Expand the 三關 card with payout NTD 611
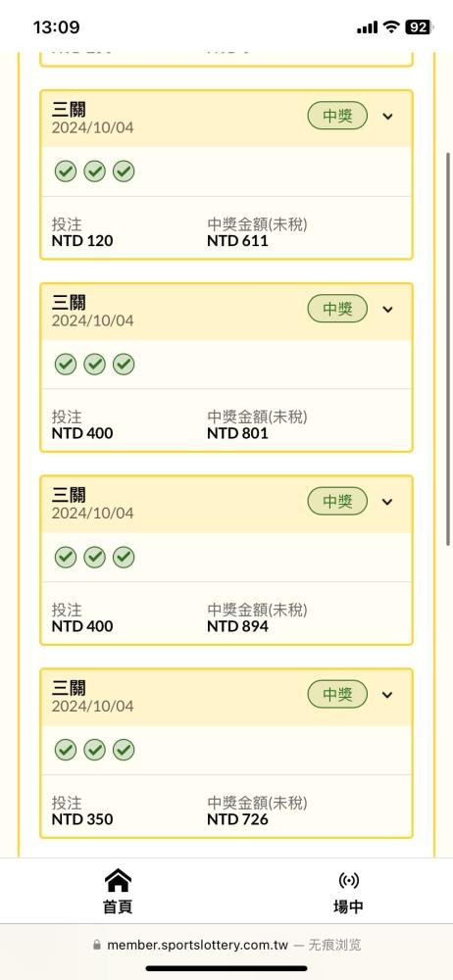Image resolution: width=453 pixels, height=980 pixels. [x=387, y=117]
